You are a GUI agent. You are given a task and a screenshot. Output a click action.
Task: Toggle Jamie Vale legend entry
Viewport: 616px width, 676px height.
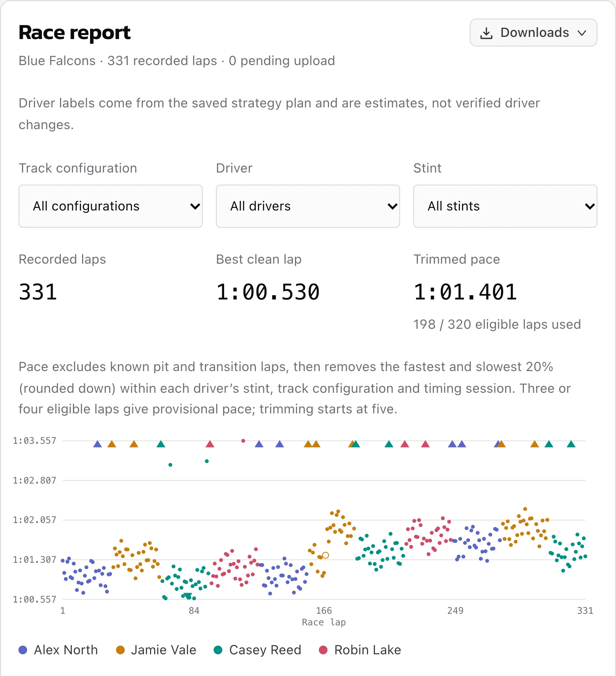pos(156,650)
